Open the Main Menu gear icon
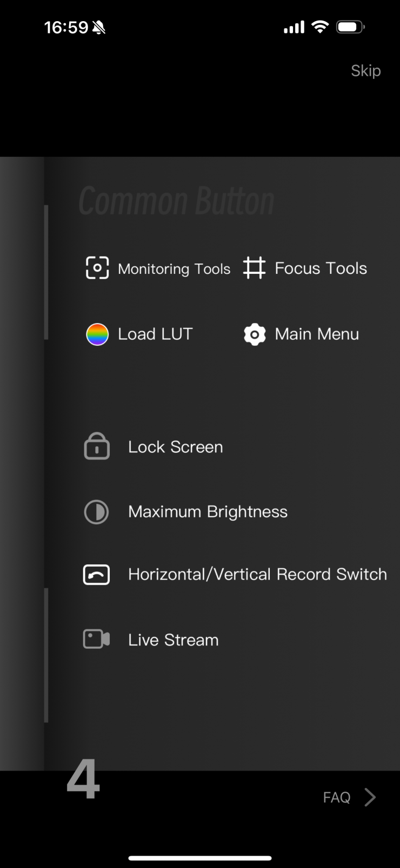This screenshot has height=868, width=400. click(x=255, y=334)
